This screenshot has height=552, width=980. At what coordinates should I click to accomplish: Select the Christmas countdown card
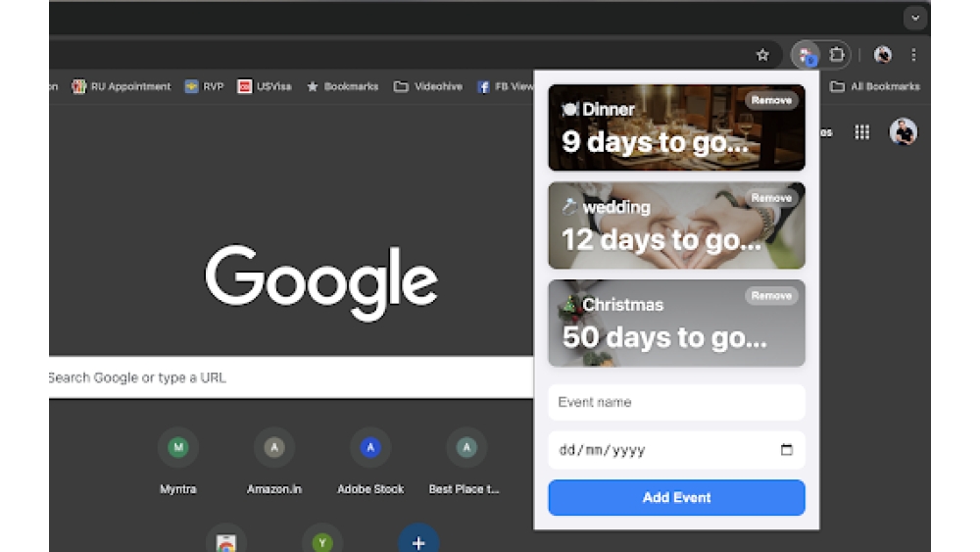[x=676, y=324]
